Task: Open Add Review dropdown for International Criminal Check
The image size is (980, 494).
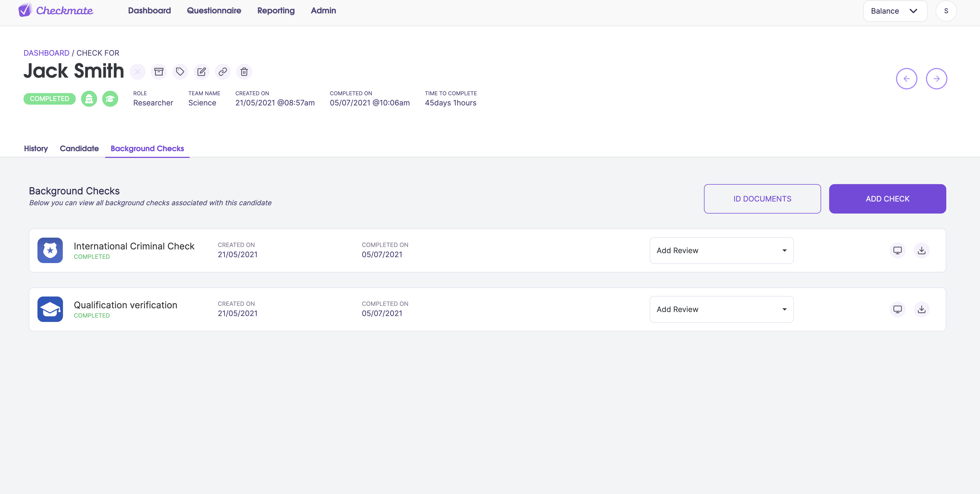Action: [721, 250]
